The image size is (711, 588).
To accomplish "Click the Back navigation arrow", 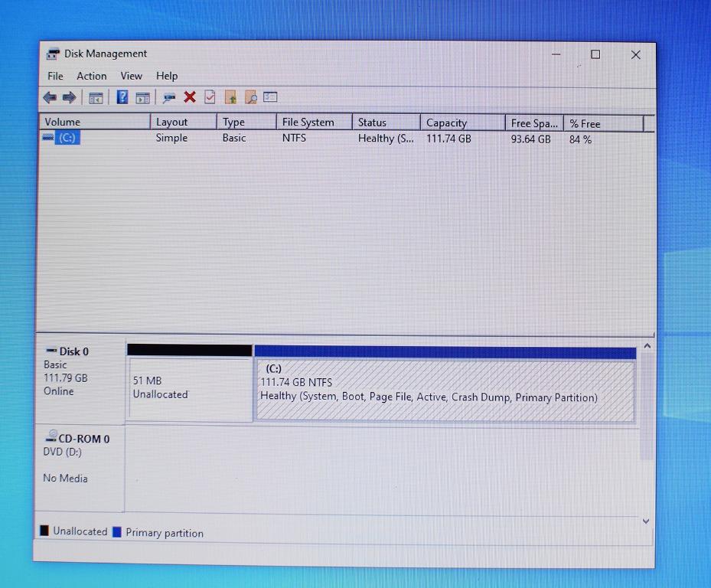I will coord(50,96).
